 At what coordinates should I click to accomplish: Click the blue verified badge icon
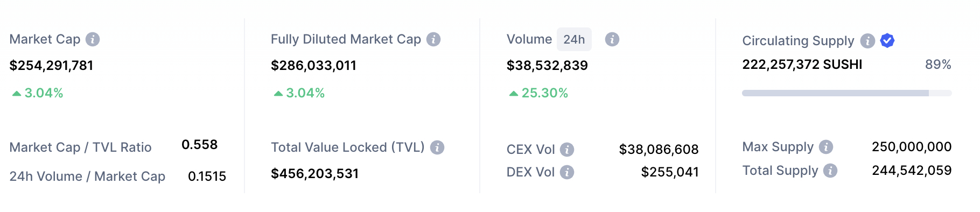(x=887, y=40)
